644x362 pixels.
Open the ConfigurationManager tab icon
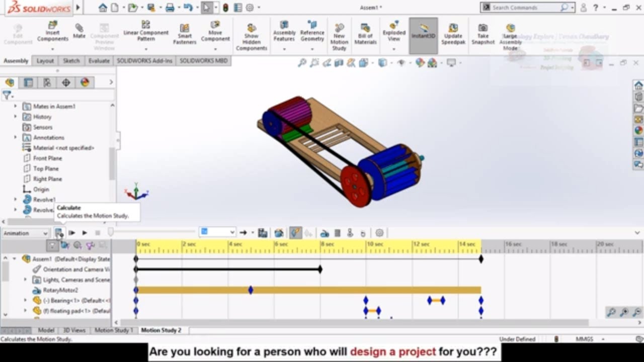[x=47, y=82]
